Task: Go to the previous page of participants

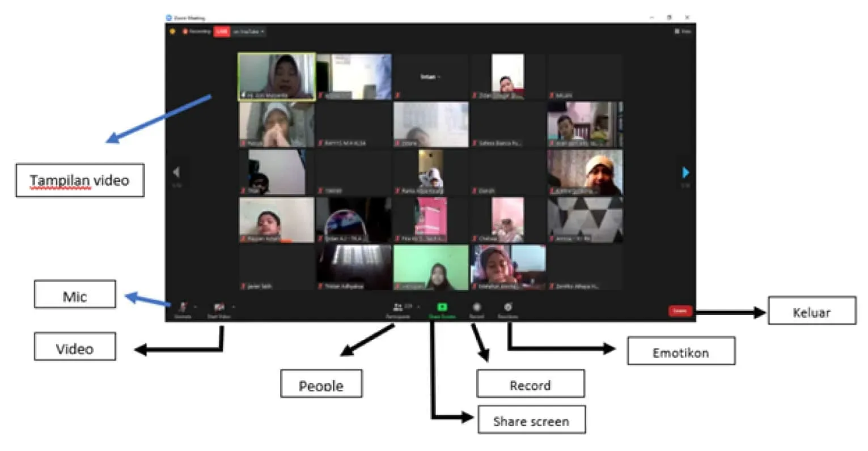Action: (176, 172)
